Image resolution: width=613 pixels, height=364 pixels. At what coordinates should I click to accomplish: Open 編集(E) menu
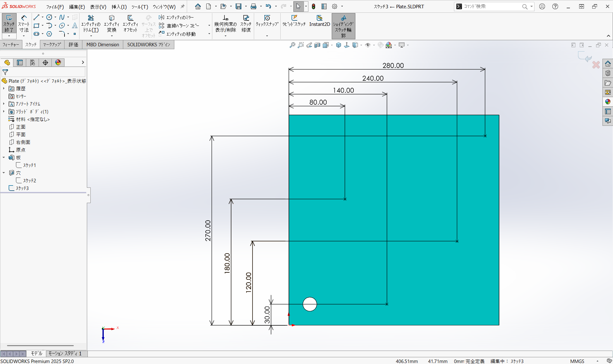click(x=77, y=7)
